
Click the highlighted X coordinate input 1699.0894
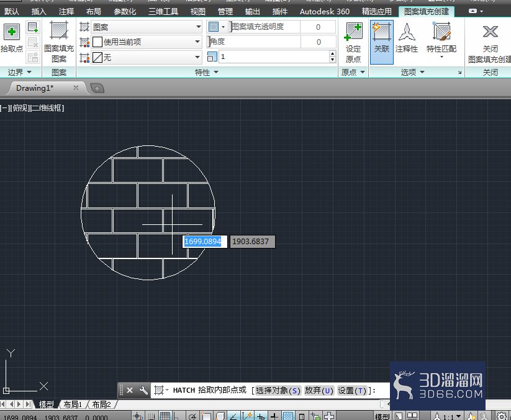(204, 242)
